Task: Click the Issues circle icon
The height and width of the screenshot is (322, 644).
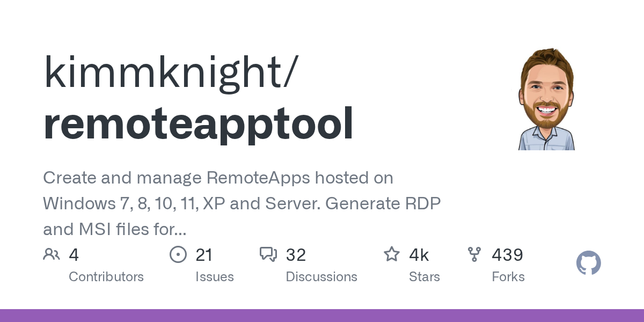Action: pos(178,254)
